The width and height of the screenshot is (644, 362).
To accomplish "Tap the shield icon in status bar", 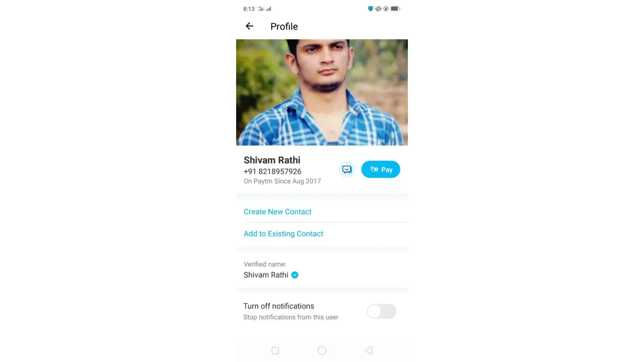I will (x=370, y=9).
